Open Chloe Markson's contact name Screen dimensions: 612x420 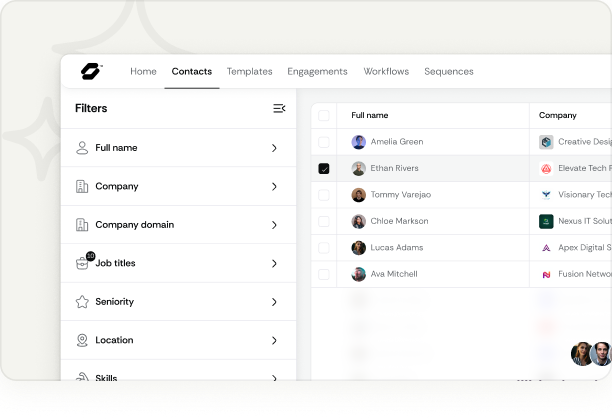399,221
